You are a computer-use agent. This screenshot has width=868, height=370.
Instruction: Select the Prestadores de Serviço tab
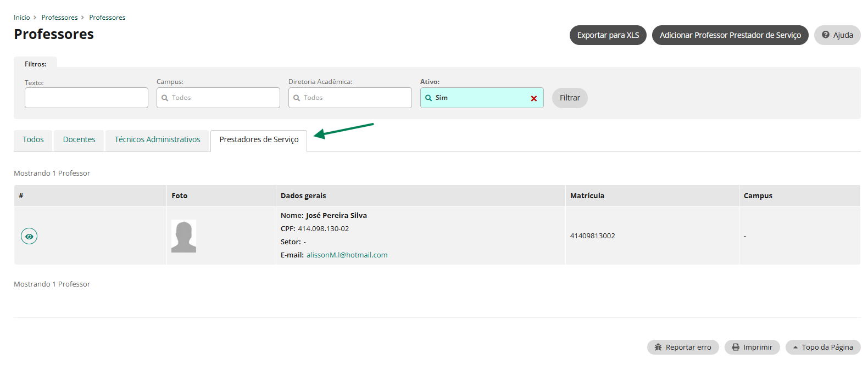(x=259, y=140)
